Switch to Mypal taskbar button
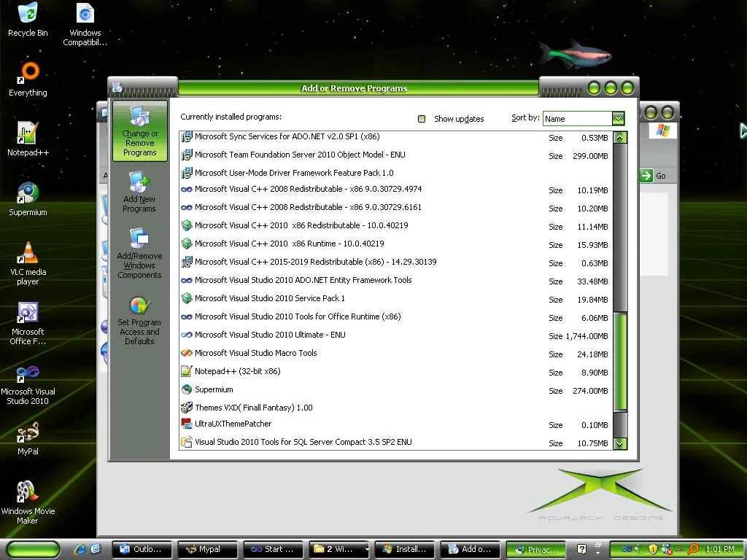This screenshot has width=747, height=560. pyautogui.click(x=208, y=549)
